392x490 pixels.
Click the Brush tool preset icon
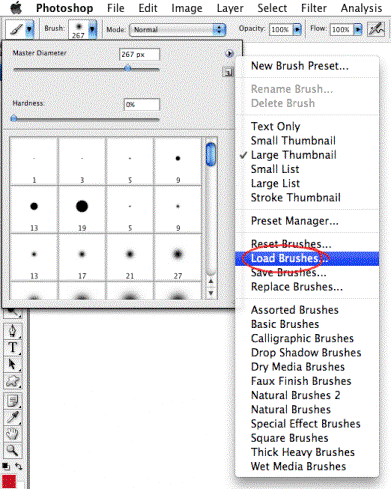[16, 29]
